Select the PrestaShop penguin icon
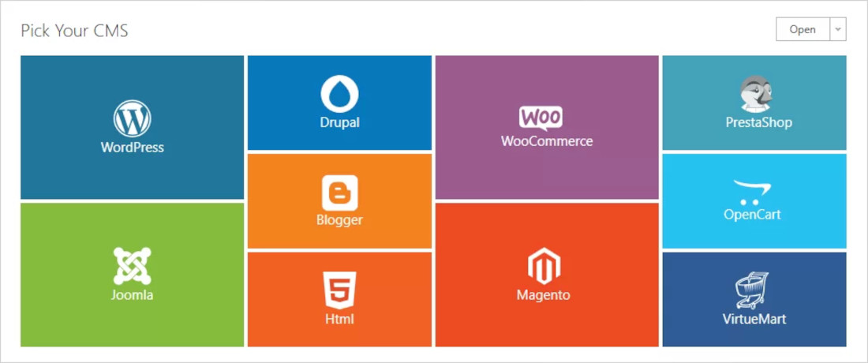This screenshot has height=363, width=868. click(756, 94)
